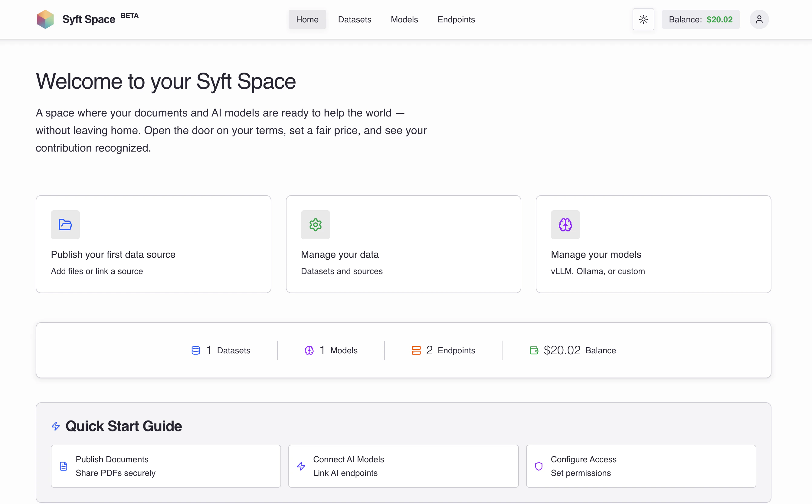This screenshot has width=812, height=504.
Task: Click the stacked endpoints icon near Endpoints count
Action: pos(417,350)
